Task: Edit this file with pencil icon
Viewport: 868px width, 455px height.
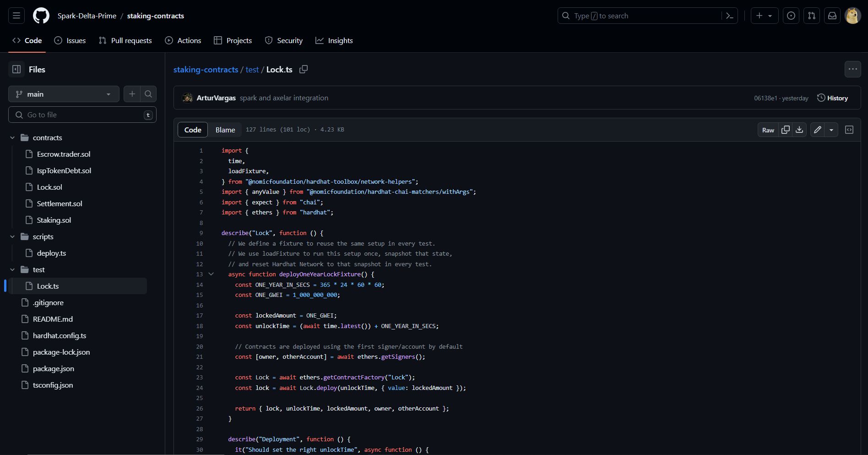Action: [818, 130]
